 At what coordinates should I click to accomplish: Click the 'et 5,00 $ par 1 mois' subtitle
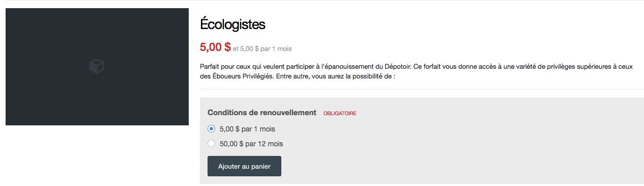262,49
